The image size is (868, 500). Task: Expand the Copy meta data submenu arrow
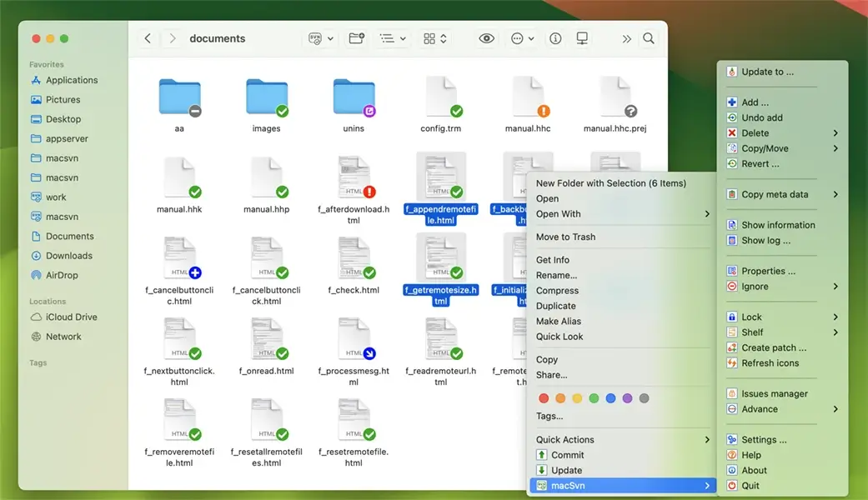pyautogui.click(x=835, y=195)
